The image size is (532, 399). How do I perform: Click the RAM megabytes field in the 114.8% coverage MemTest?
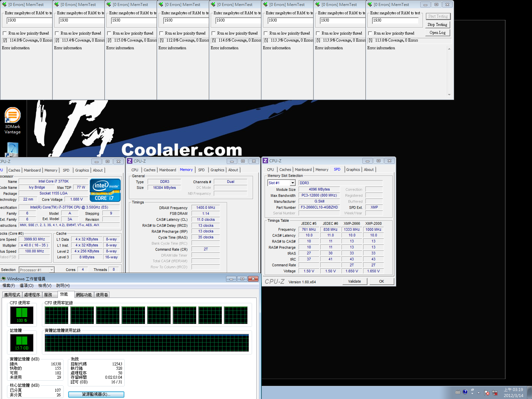[x=29, y=20]
